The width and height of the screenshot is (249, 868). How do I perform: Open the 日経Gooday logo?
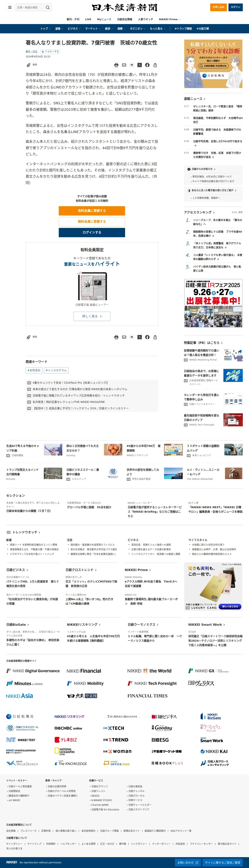click(x=162, y=728)
